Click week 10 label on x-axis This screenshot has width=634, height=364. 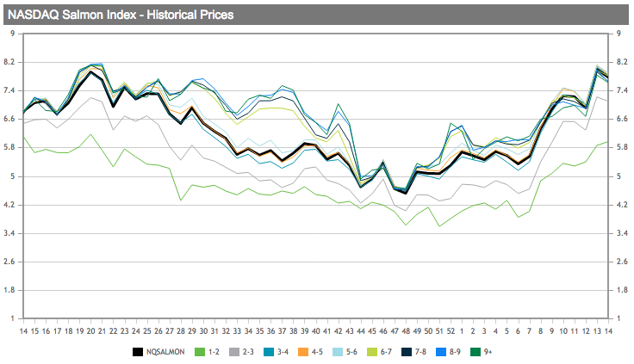[563, 331]
